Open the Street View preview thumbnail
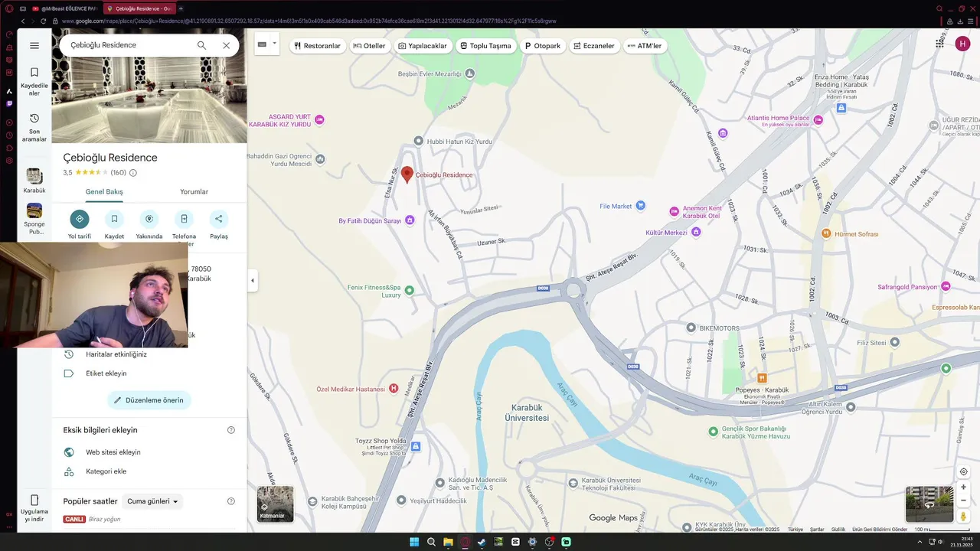The width and height of the screenshot is (980, 551). coord(929,504)
